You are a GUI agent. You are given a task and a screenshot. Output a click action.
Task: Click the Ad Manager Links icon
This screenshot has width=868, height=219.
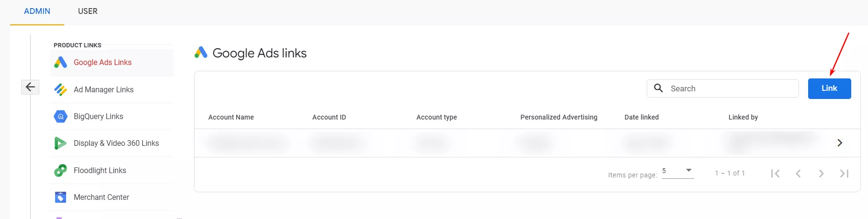pyautogui.click(x=60, y=89)
